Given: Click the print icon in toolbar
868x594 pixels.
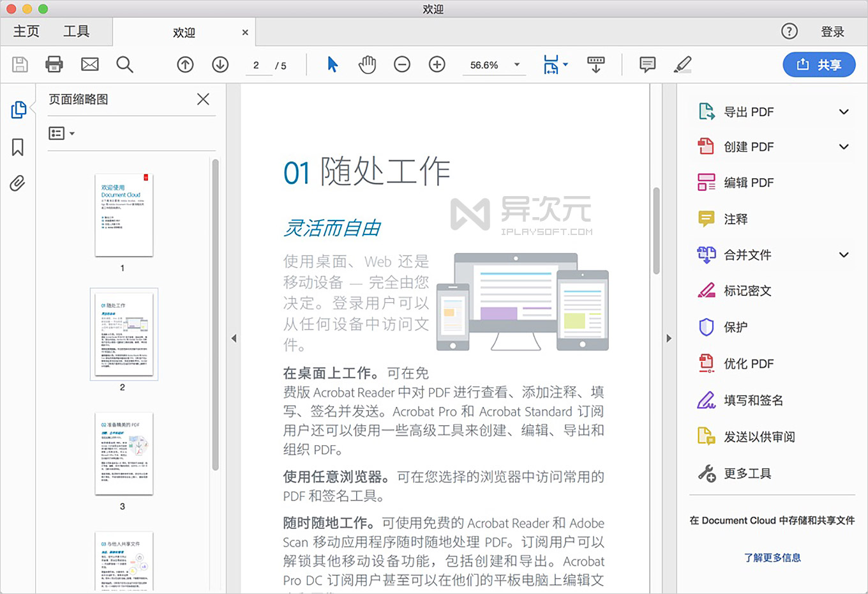Looking at the screenshot, I should click(x=54, y=65).
